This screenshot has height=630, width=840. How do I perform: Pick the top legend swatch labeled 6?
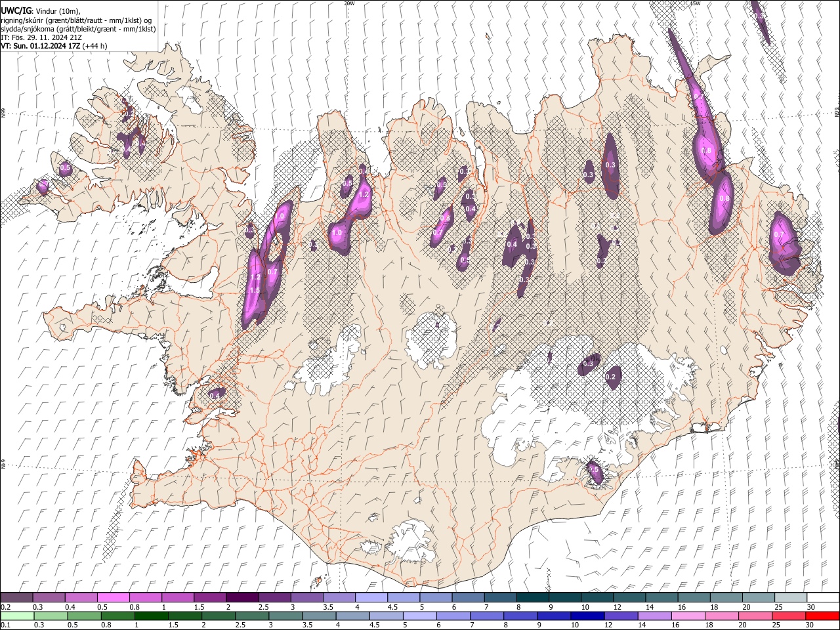point(467,598)
